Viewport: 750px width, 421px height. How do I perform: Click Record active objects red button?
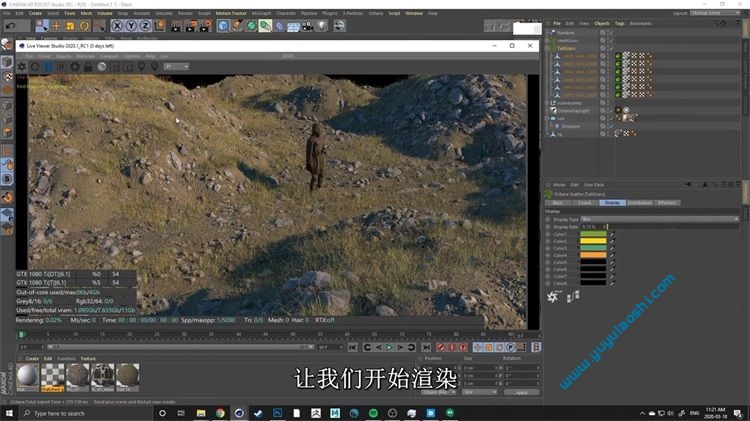(x=441, y=347)
